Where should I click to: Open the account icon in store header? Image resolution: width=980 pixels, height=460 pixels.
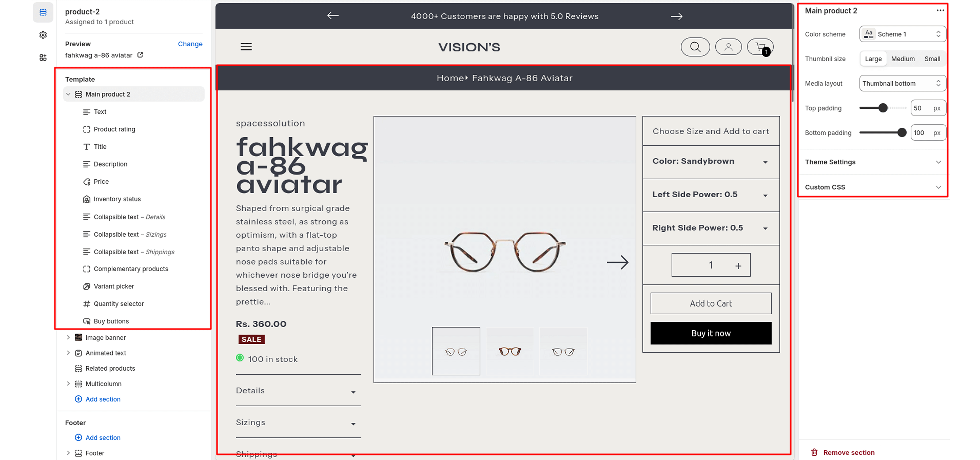pyautogui.click(x=728, y=47)
